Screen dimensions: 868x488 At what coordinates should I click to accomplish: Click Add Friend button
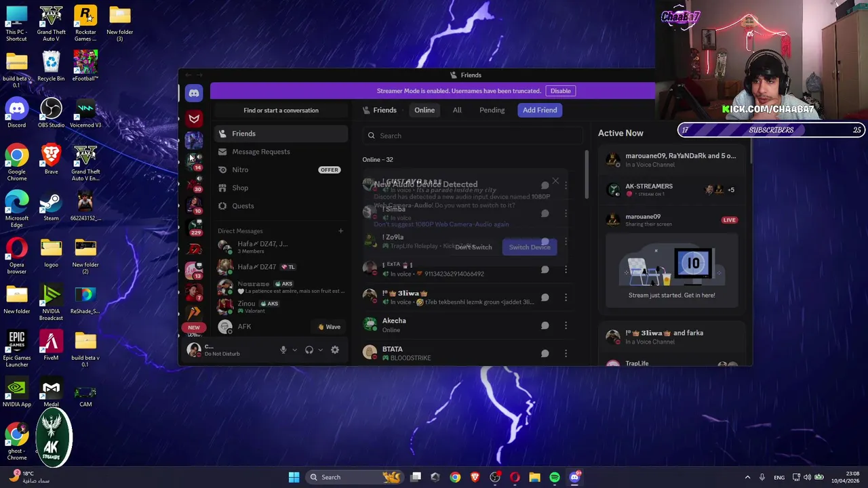540,110
